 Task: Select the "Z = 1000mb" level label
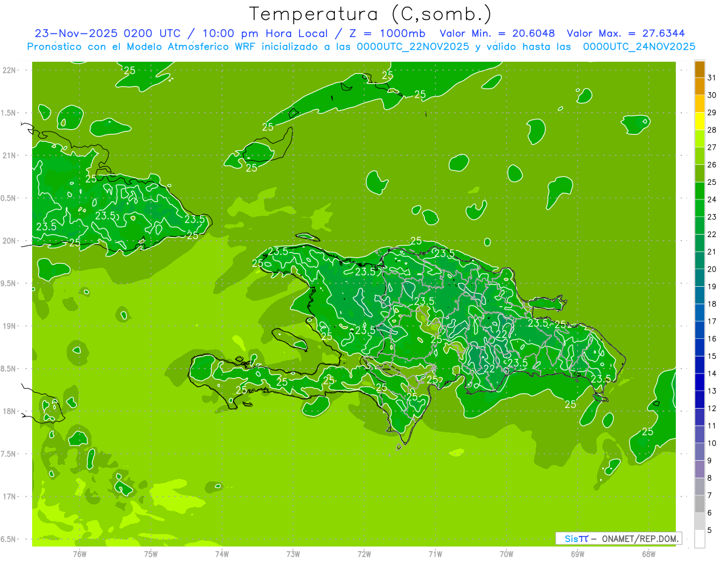tap(386, 33)
